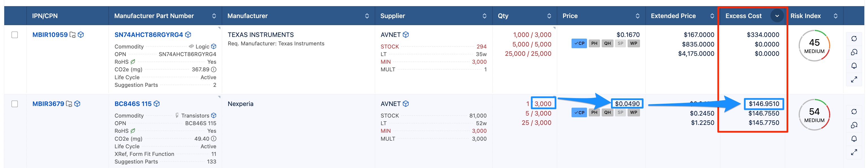
Task: Open the MBIR10959 part link
Action: (x=50, y=35)
